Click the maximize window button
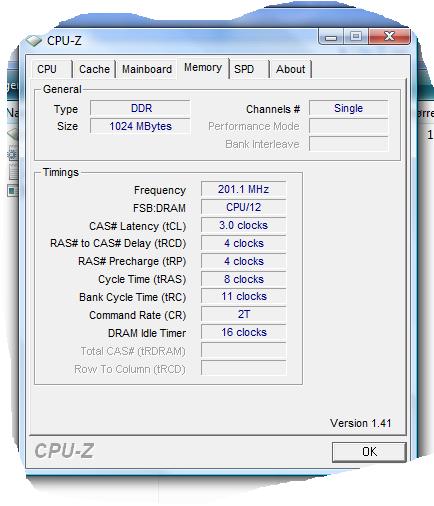Image resolution: width=434 pixels, height=506 pixels. click(x=356, y=36)
